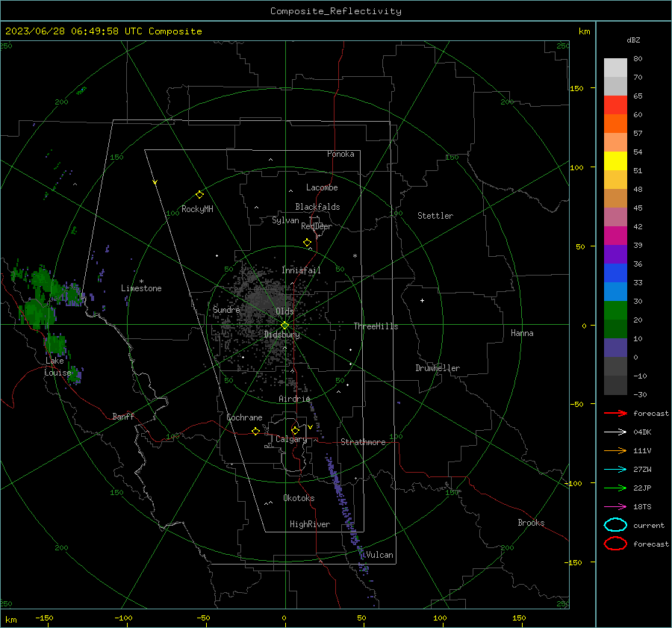Click the ThreeHills label
This screenshot has width=672, height=628.
pyautogui.click(x=376, y=326)
